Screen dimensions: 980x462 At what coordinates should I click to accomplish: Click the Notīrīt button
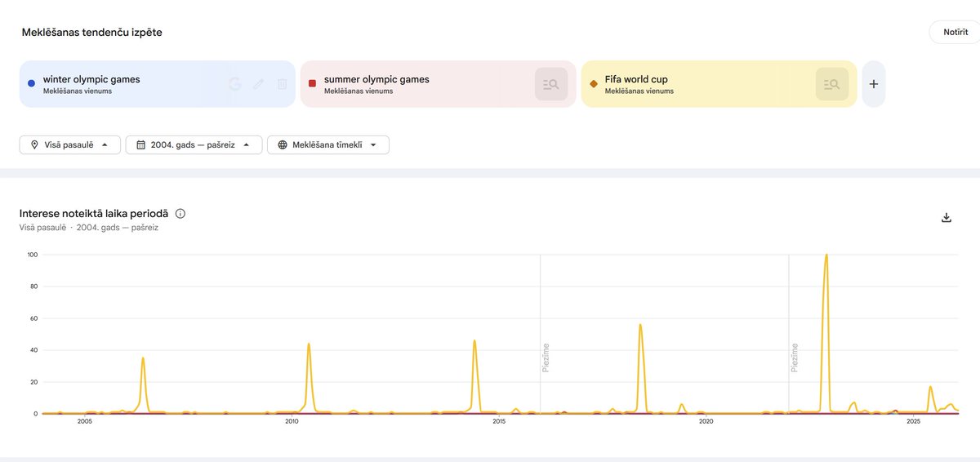click(x=955, y=32)
